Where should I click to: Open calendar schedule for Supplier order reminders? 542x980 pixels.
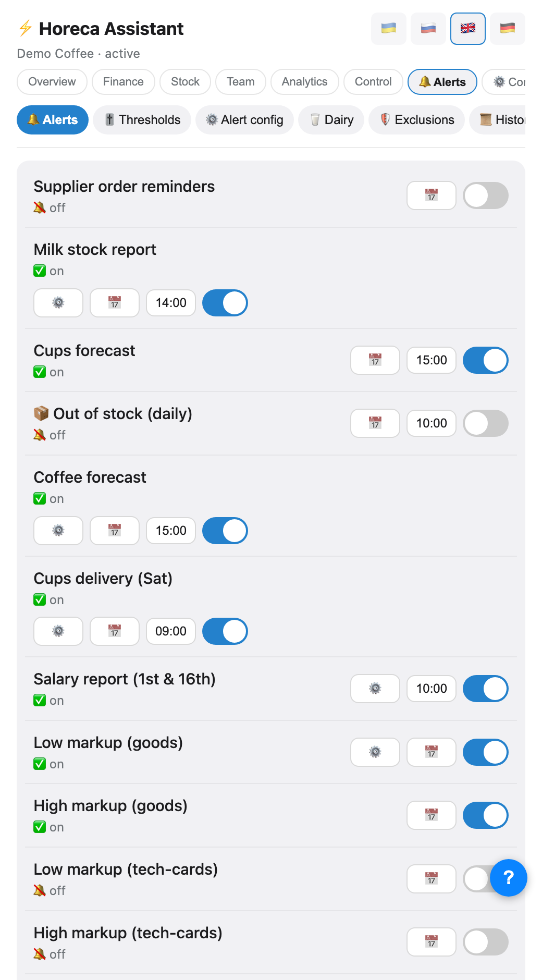pos(431,195)
